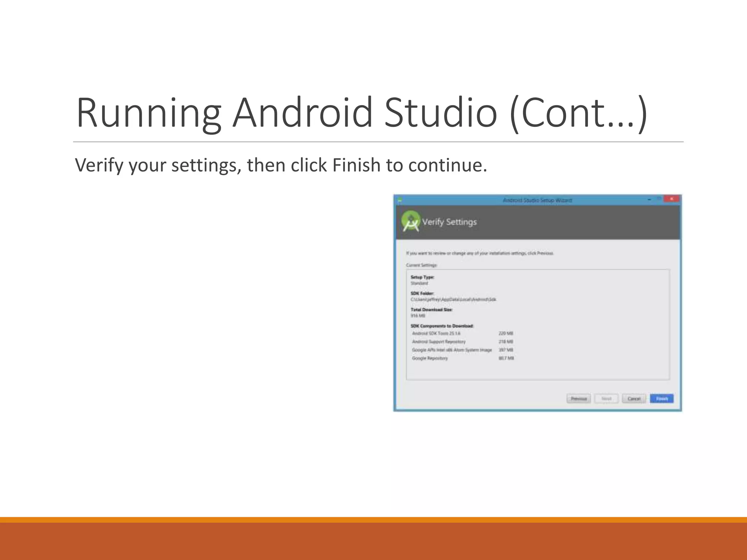
Task: Click the "SDK Components to Download:" heading
Action: coord(442,326)
